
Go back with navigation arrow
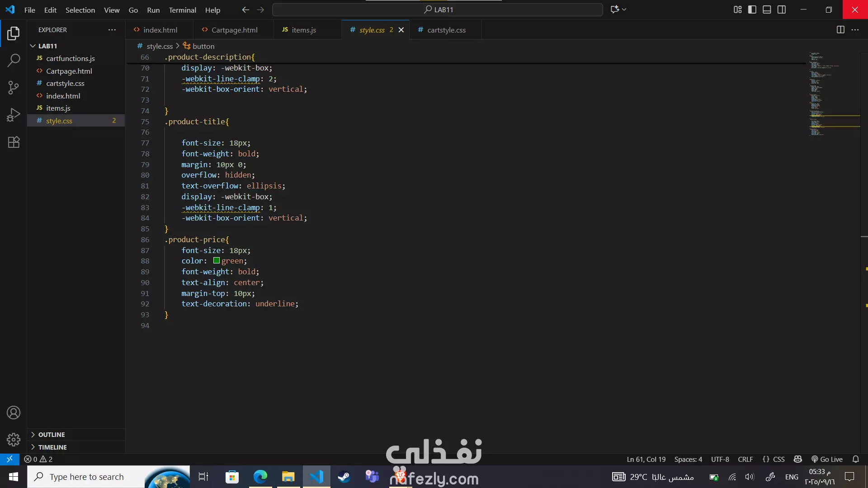pos(245,9)
